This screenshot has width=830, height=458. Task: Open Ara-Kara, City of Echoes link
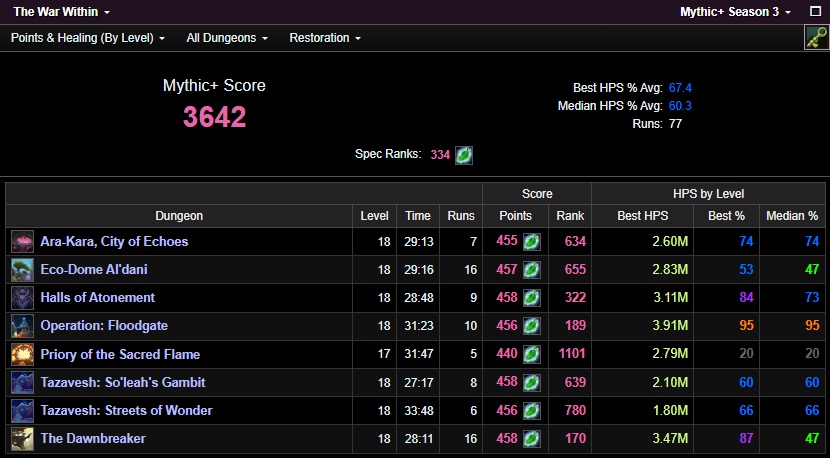[114, 241]
